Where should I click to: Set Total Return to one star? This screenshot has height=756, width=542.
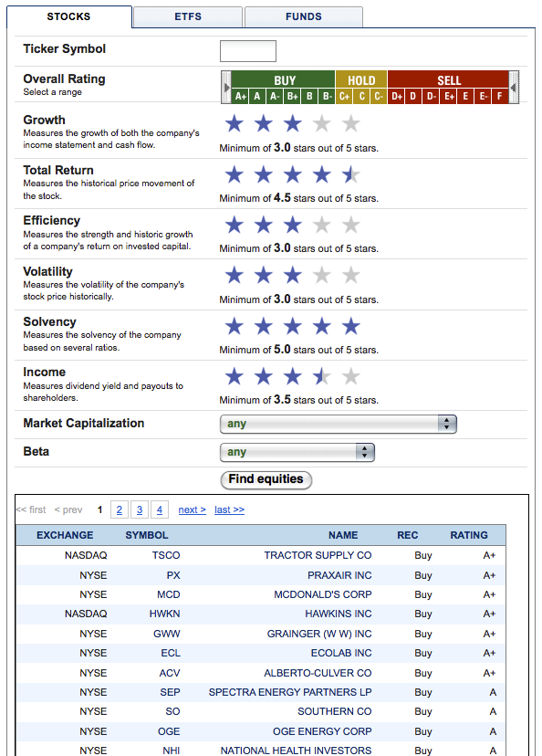pos(235,174)
